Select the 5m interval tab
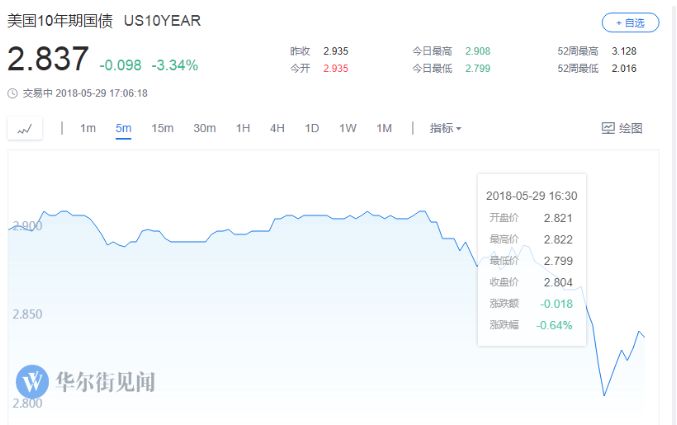677x425 pixels. pyautogui.click(x=123, y=128)
